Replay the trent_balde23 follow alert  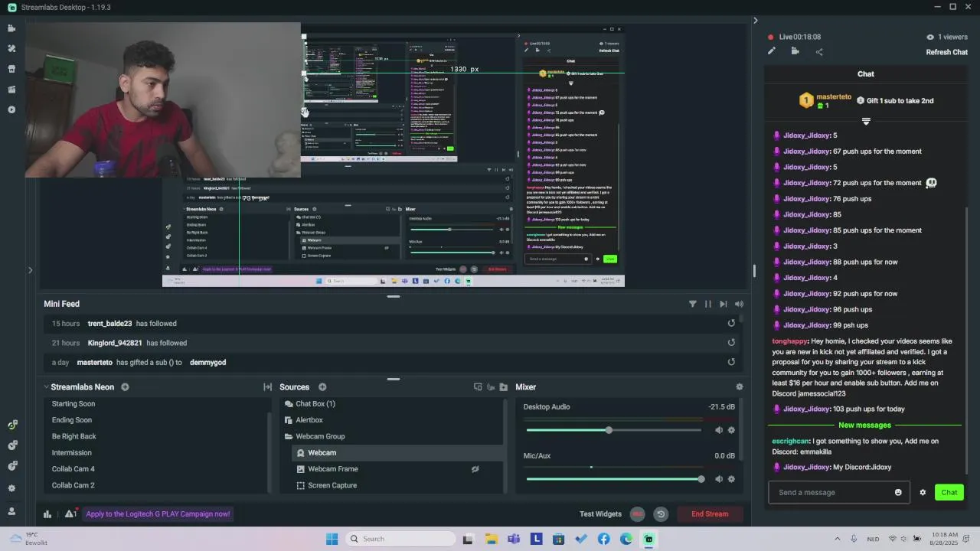coord(731,323)
